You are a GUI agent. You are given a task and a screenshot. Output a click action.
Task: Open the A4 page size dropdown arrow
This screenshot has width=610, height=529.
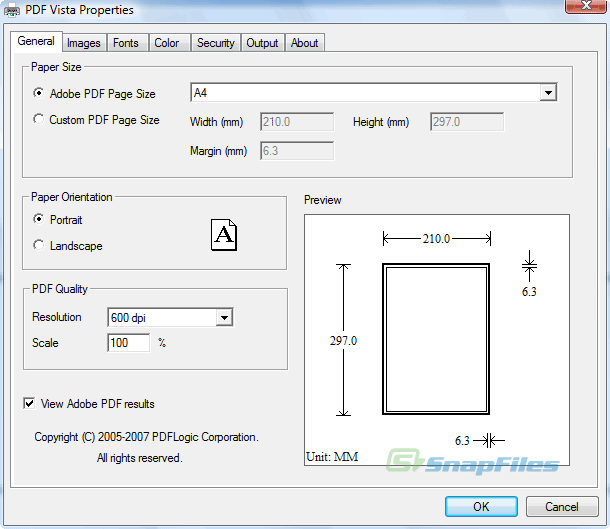coord(548,93)
